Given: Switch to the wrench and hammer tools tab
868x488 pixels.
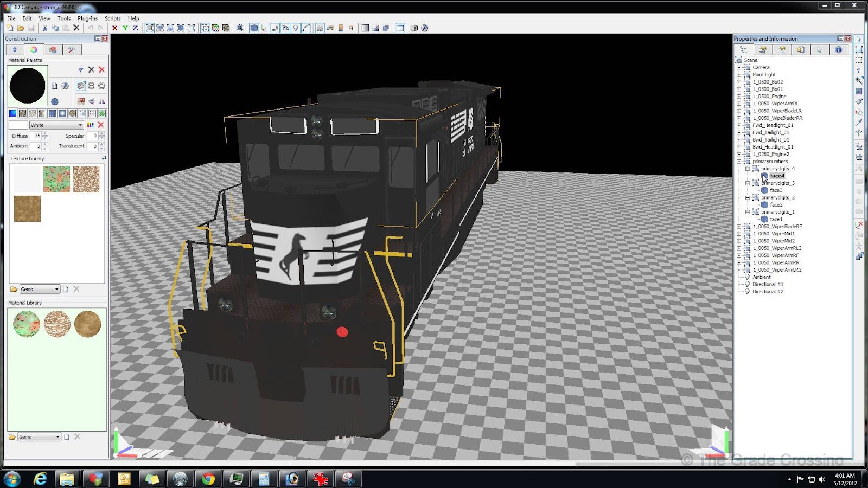Looking at the screenshot, I should (x=72, y=50).
